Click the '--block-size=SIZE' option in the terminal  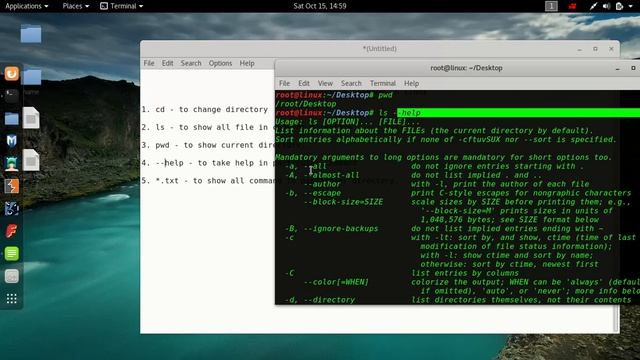coord(343,202)
